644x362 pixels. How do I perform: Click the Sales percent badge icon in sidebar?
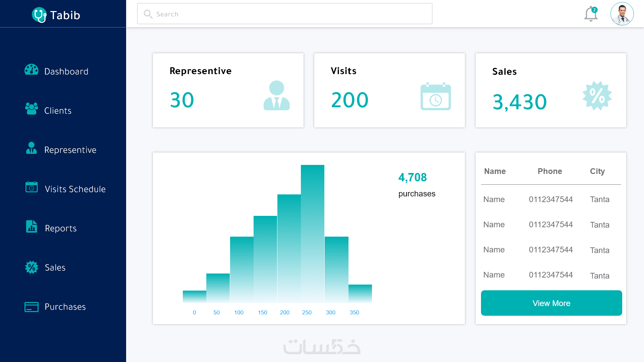[32, 267]
